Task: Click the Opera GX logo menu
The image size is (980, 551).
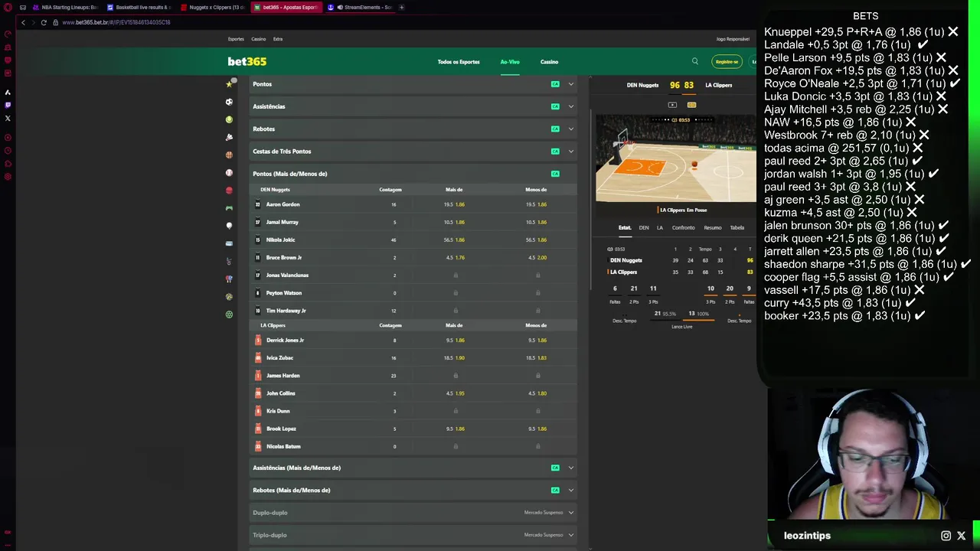Action: (8, 7)
